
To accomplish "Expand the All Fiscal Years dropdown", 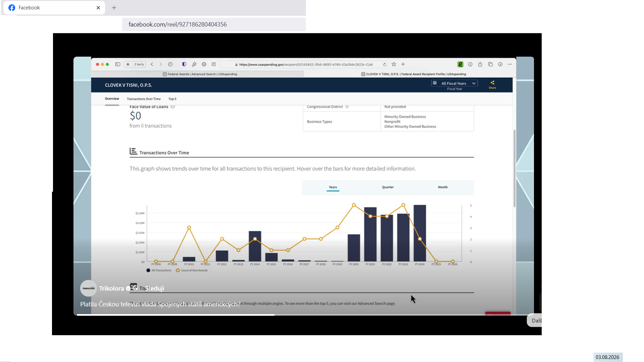I will click(454, 83).
